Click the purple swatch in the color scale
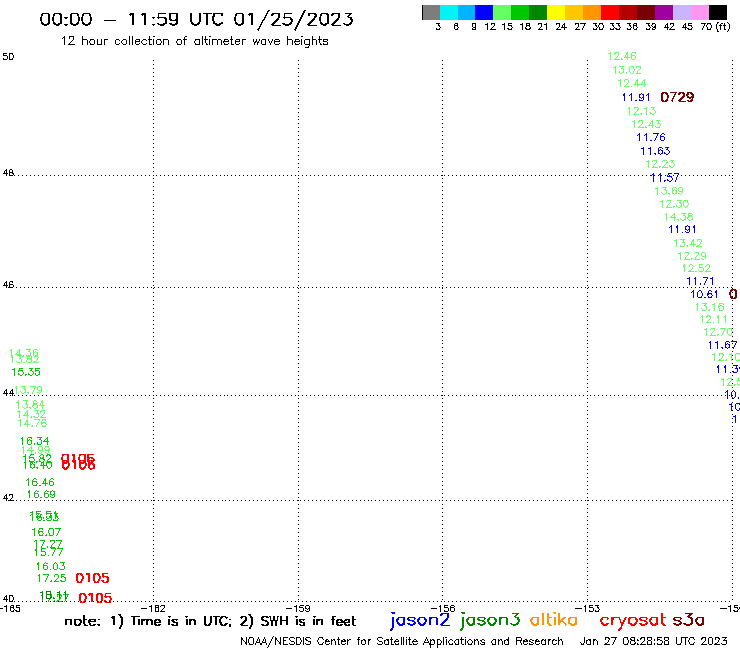740x650 pixels. pos(664,12)
